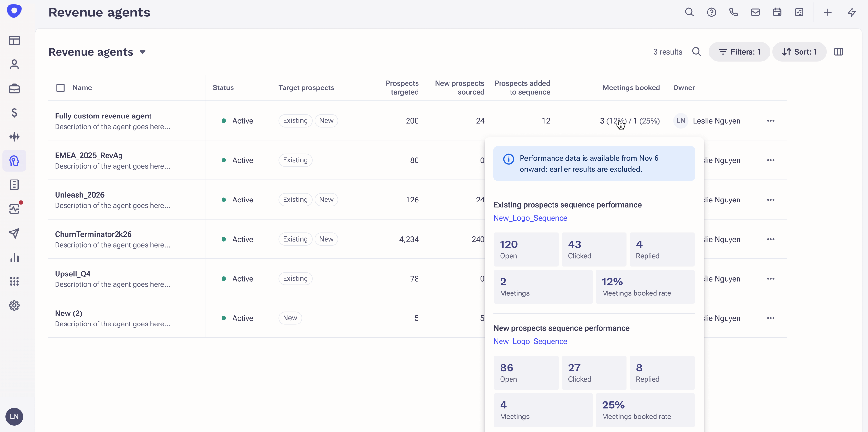
Task: Open Revenue agents sidebar head icon
Action: [x=14, y=161]
